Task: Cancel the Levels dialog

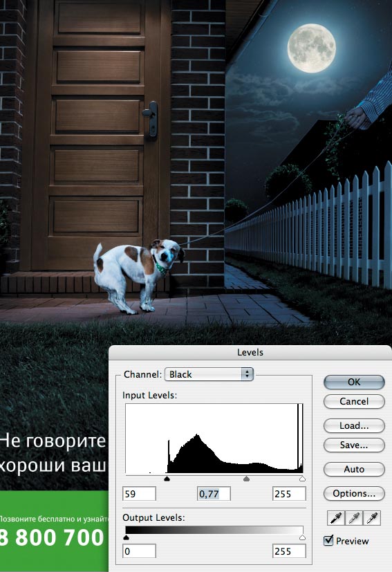Action: (354, 401)
